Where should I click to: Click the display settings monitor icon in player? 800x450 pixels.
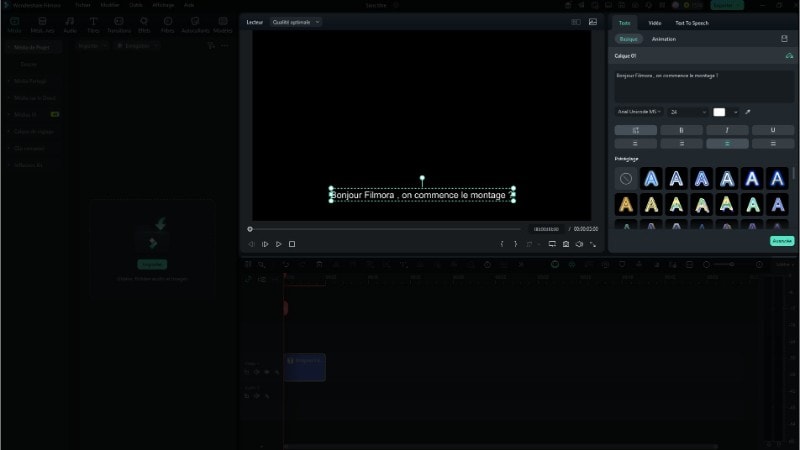(x=552, y=244)
